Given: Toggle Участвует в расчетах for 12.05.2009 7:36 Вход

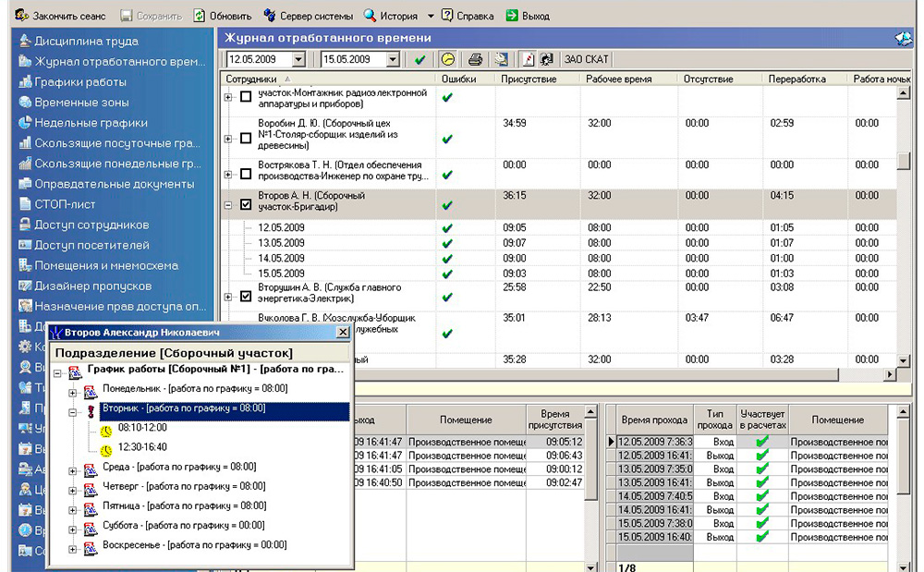Looking at the screenshot, I should click(762, 441).
